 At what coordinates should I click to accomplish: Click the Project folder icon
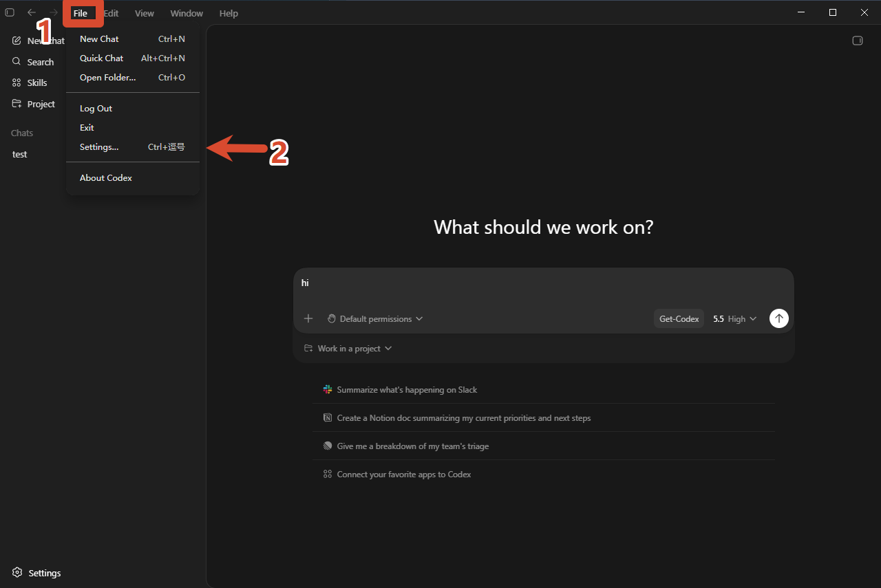(17, 104)
